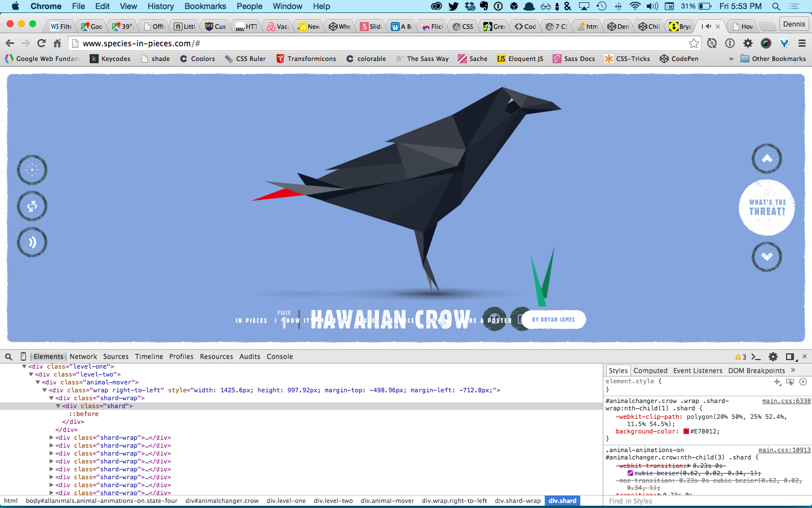Open the Other Bookmarks folder
Viewport: 812px width, 508px height.
tap(773, 59)
